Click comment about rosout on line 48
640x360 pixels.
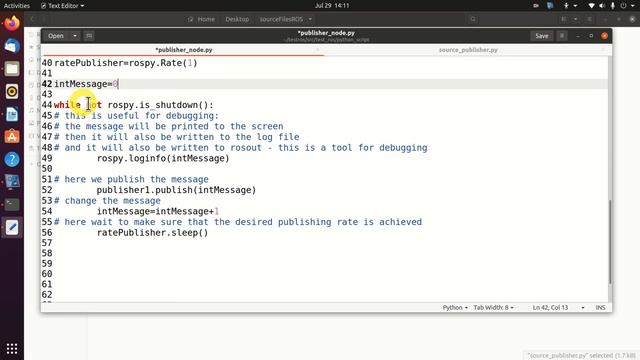pos(240,148)
